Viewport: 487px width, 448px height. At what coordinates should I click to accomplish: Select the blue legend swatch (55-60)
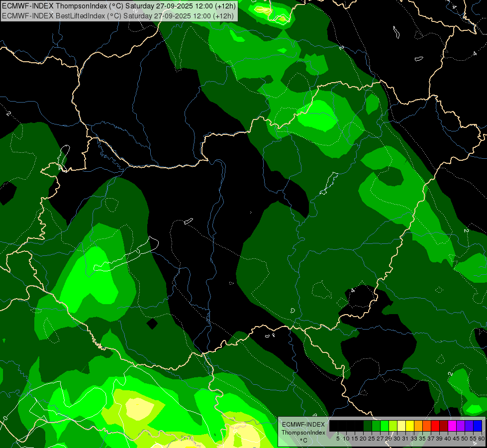coord(477,426)
